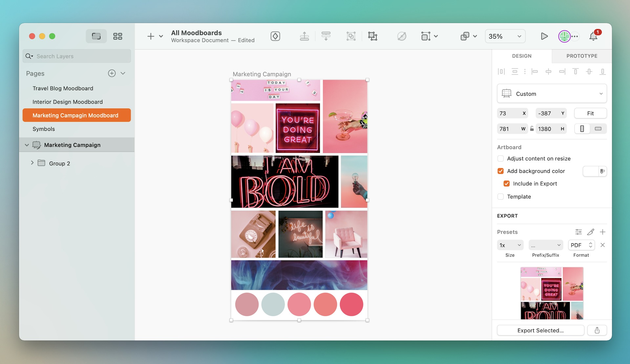Open the notifications bell
Image resolution: width=630 pixels, height=364 pixels.
(593, 36)
